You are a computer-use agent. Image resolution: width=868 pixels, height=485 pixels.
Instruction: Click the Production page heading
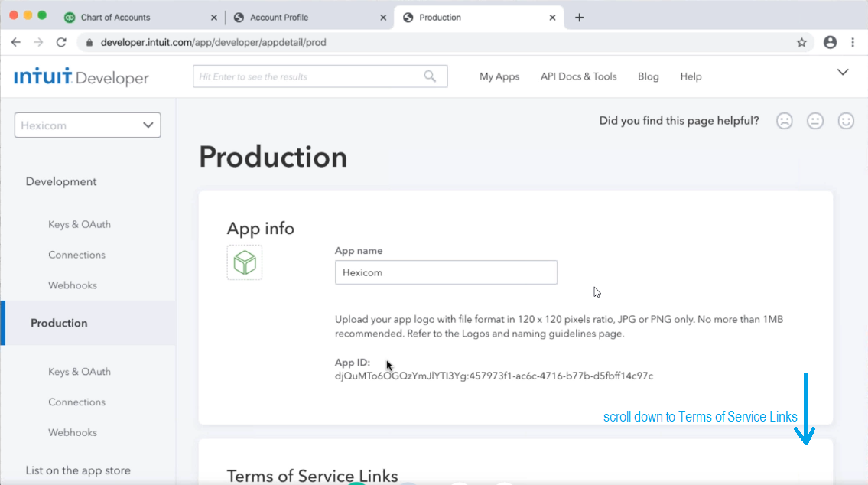tap(273, 158)
